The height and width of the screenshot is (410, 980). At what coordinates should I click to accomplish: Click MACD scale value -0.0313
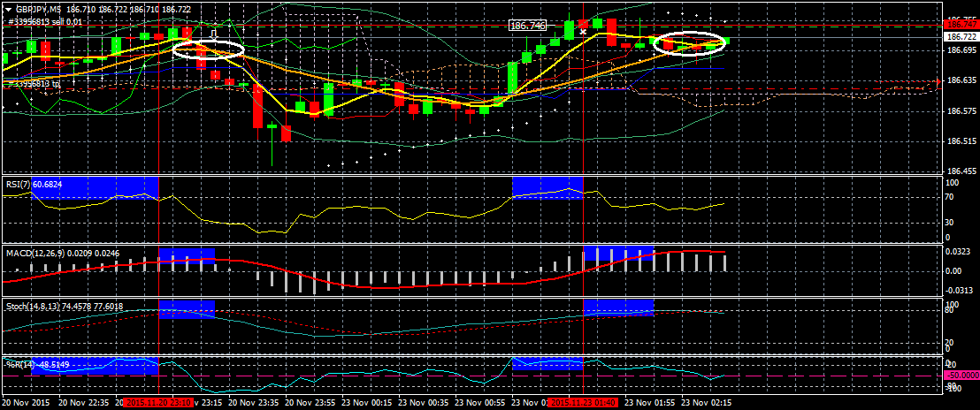961,290
